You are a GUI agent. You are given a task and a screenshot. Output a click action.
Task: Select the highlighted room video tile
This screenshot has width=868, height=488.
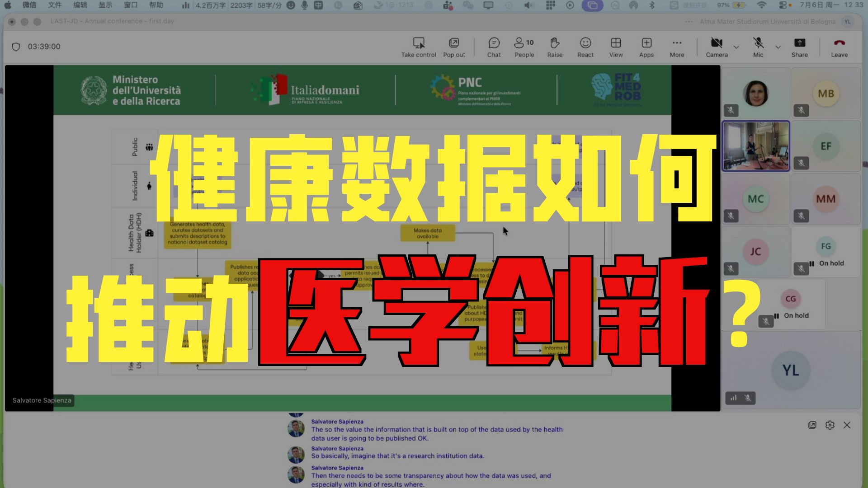755,146
